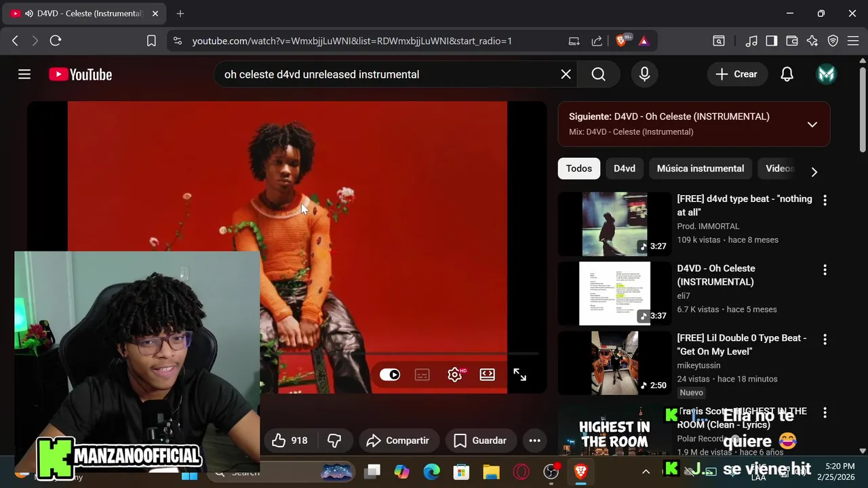The width and height of the screenshot is (868, 488).
Task: Open Brave Wallet icon
Action: point(792,41)
